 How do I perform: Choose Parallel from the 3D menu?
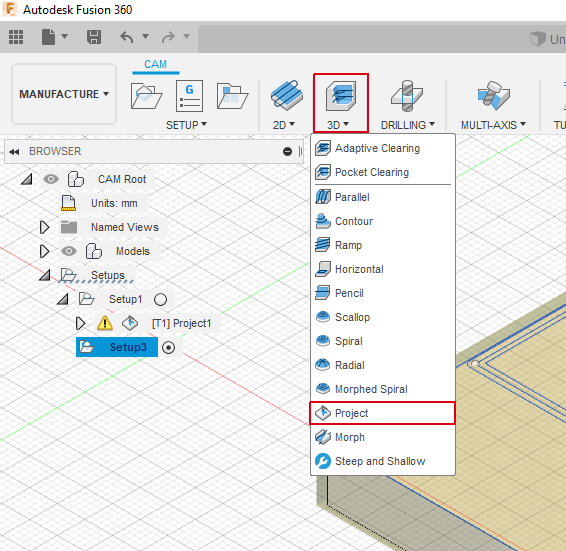tap(383, 197)
